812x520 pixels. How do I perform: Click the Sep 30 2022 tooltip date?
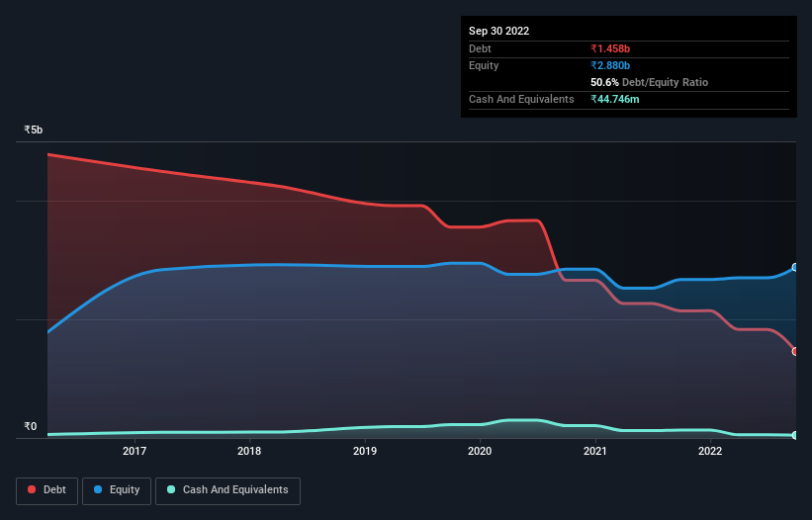coord(498,31)
